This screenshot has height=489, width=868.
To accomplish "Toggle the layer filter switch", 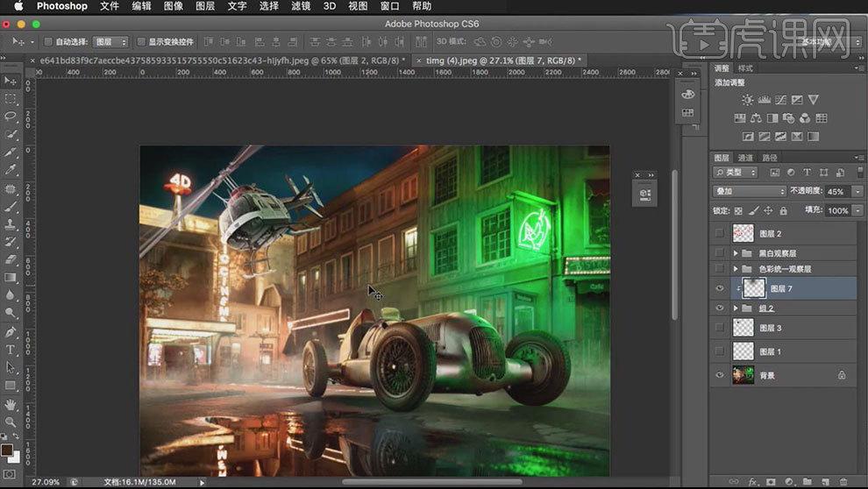I will 860,173.
